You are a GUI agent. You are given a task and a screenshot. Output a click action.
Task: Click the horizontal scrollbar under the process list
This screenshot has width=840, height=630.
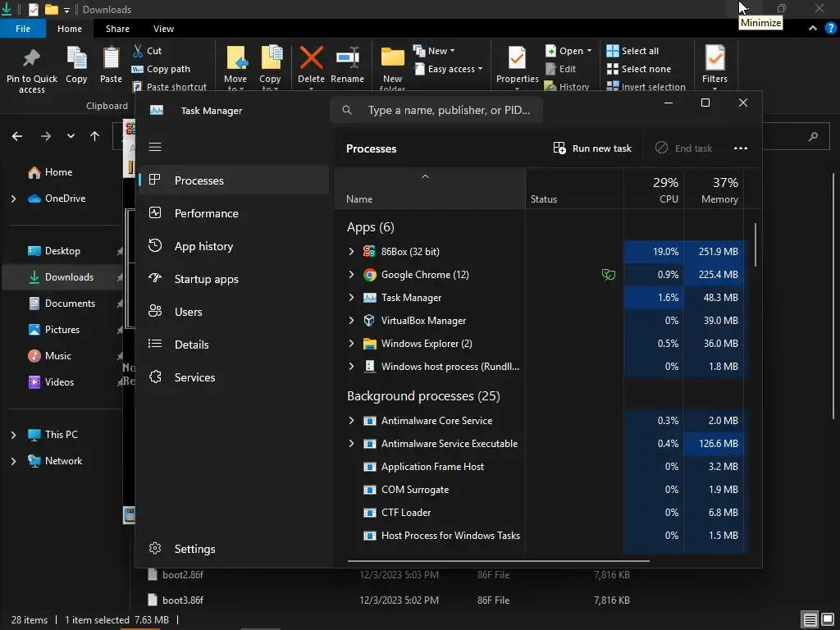point(498,561)
